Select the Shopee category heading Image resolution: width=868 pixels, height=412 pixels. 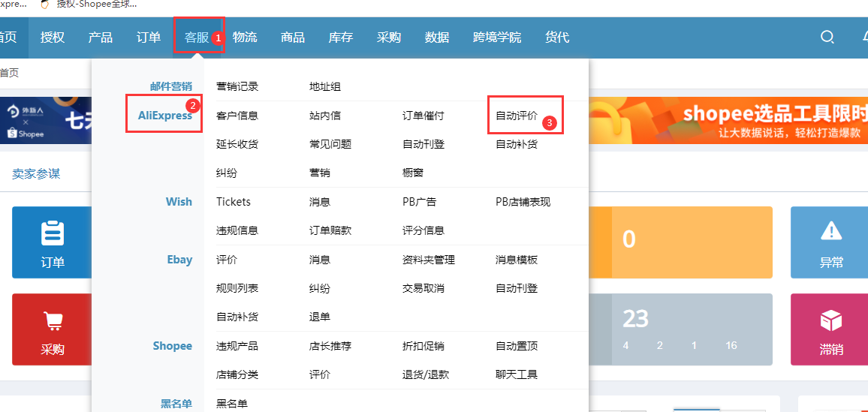point(173,346)
